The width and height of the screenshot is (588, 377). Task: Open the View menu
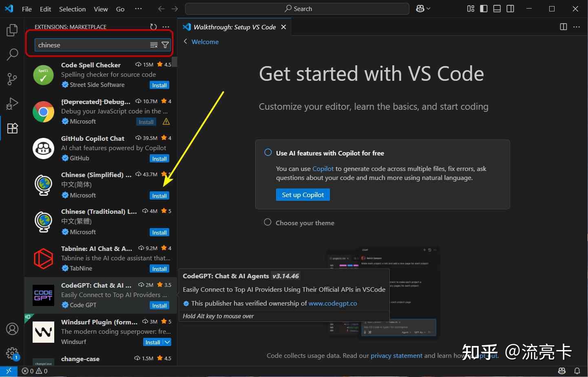pos(101,9)
